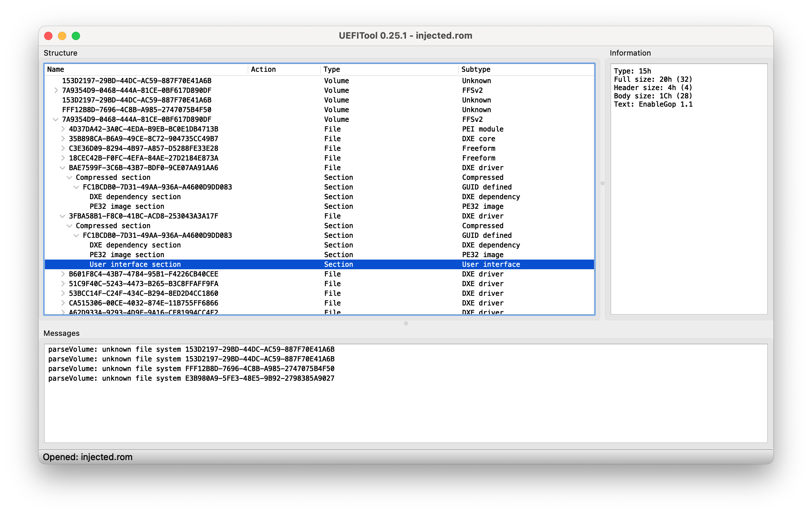Select the C3E36D09 Freeform file
This screenshot has width=812, height=515.
point(143,148)
